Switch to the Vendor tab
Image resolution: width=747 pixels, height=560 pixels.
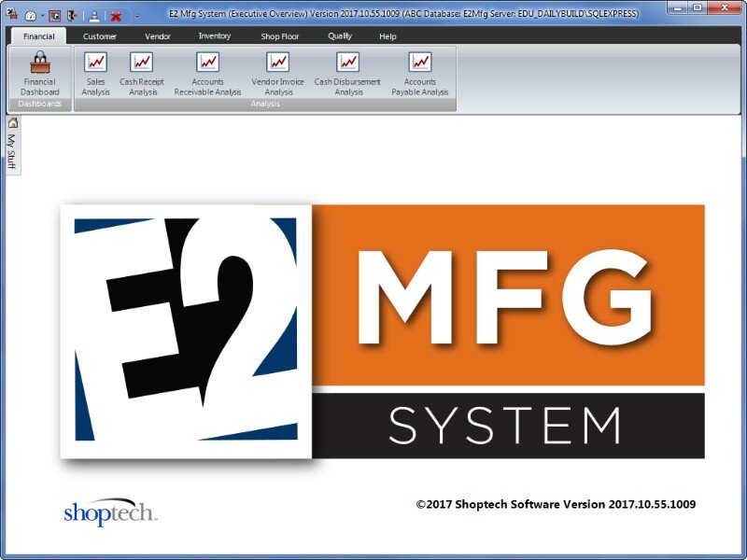(x=158, y=36)
